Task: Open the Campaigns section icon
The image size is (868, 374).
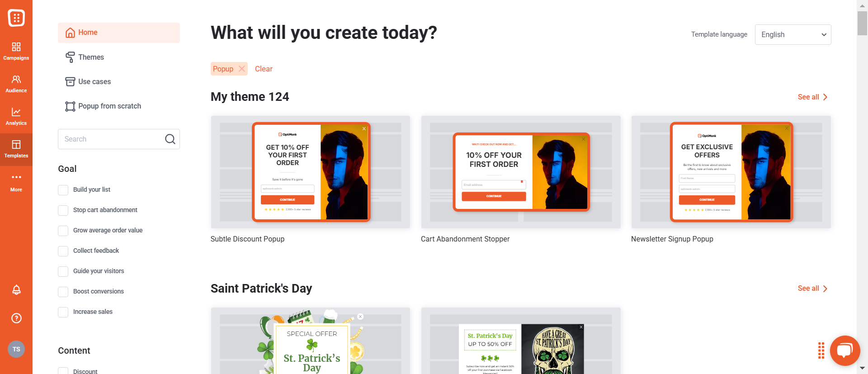Action: click(16, 47)
